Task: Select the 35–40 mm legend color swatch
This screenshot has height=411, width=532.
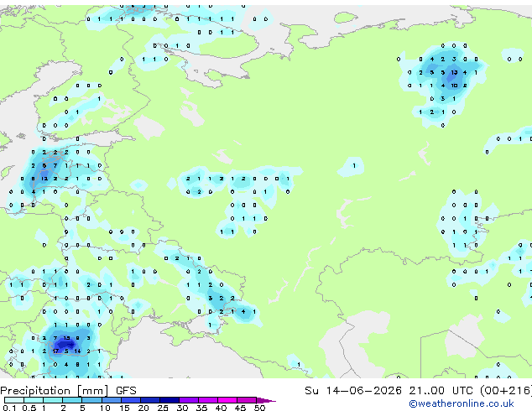Action: tap(208, 400)
